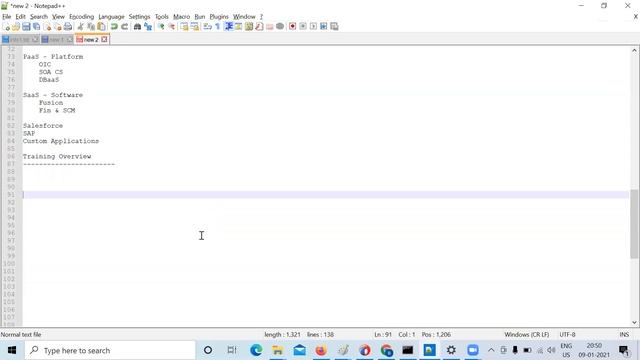Click the Zoom In toolbar icon
The height and width of the screenshot is (360, 640).
[x=161, y=27]
